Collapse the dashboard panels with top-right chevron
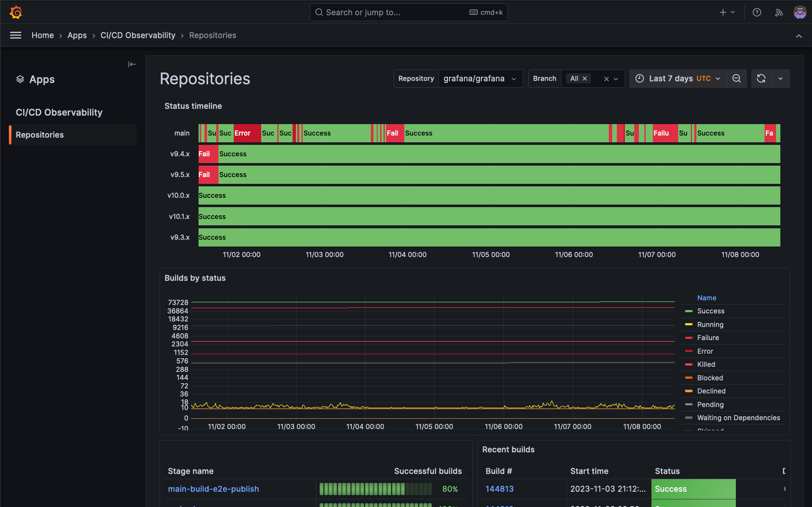Screen dimensions: 812x507 click(799, 36)
